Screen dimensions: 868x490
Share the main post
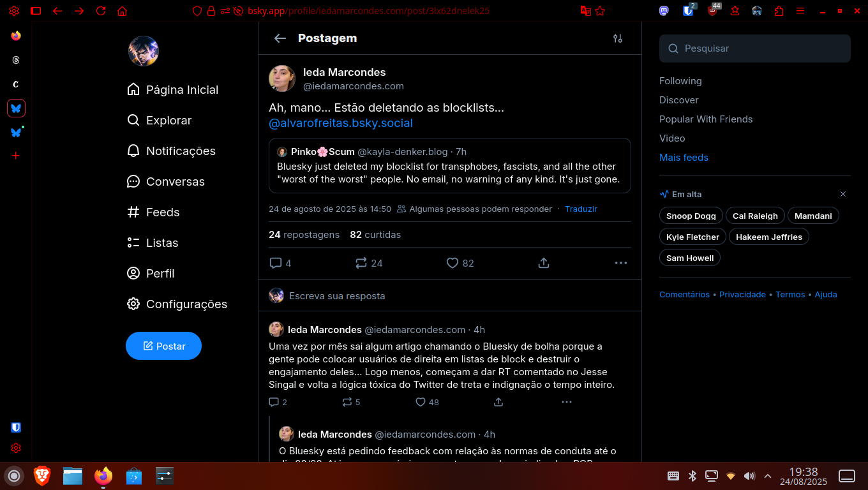[x=544, y=263]
